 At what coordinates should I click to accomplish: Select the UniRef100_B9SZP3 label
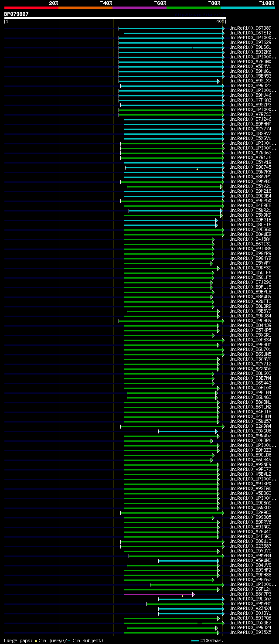[250, 105]
